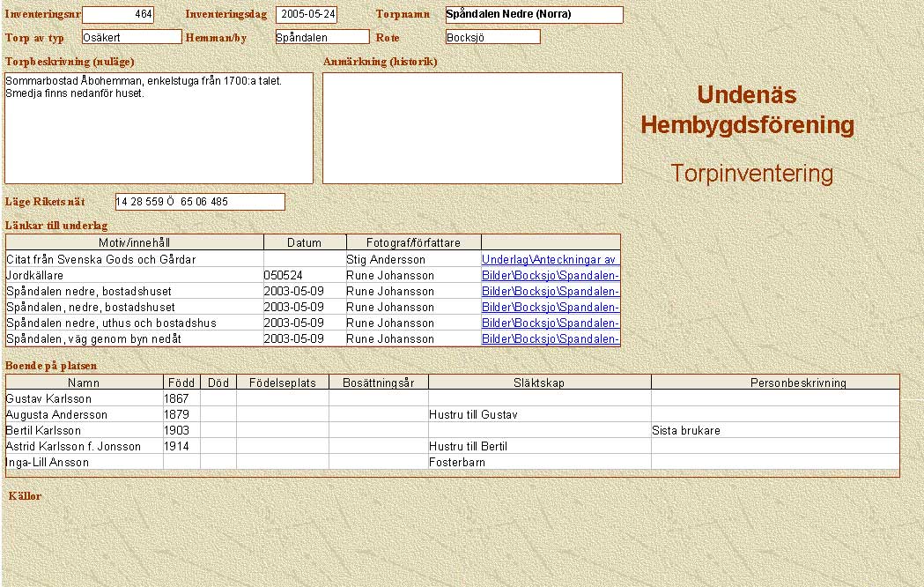Click the Inventeringsnr field showing 464
Viewport: 924px width, 587px height.
[117, 15]
